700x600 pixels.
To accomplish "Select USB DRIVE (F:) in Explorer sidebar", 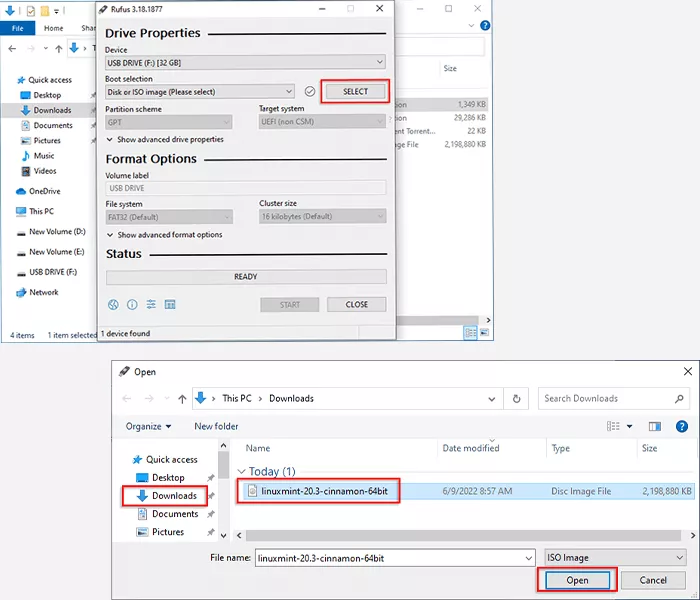I will click(x=47, y=272).
